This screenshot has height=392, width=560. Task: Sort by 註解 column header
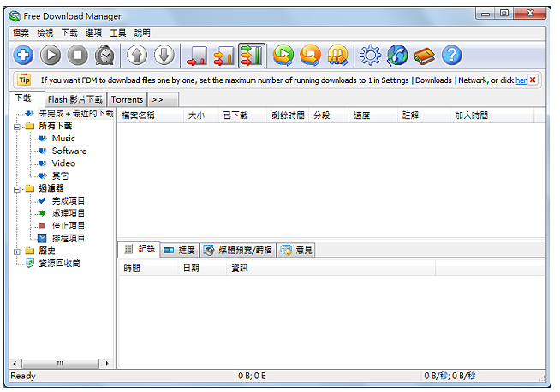(424, 116)
